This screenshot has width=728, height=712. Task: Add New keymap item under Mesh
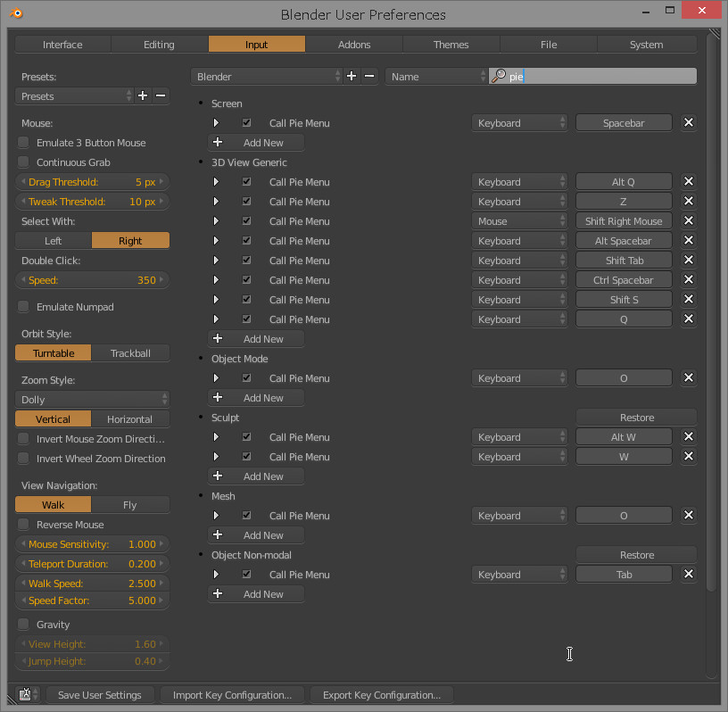[x=256, y=535]
